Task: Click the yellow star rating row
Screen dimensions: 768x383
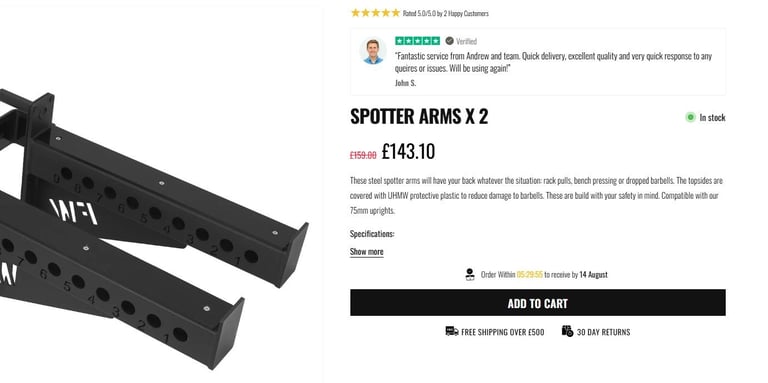Action: (376, 13)
